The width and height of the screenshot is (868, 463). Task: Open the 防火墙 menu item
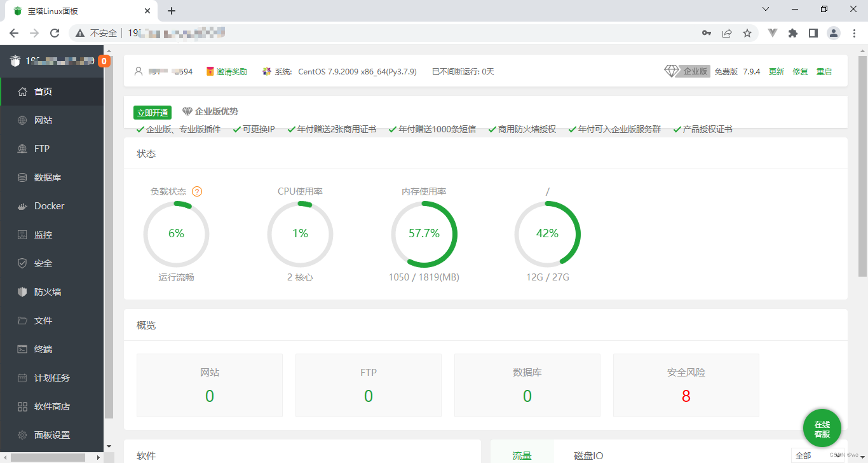tap(52, 292)
